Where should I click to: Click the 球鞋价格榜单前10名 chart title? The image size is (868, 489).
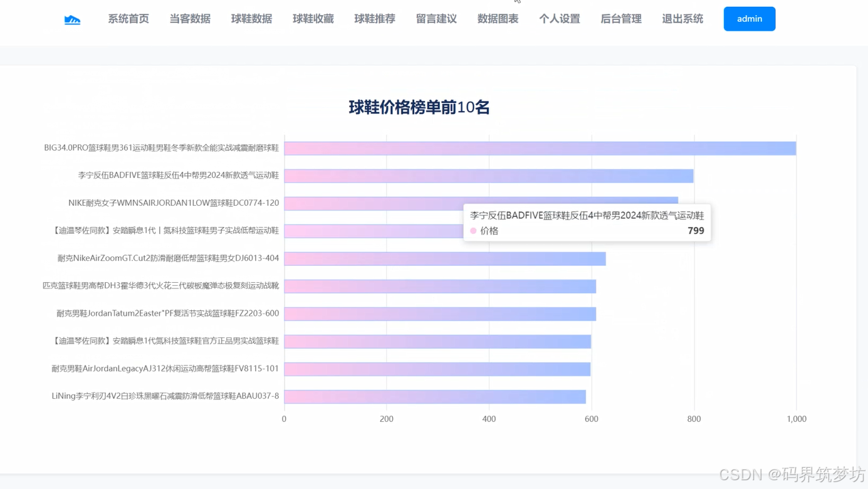[419, 107]
